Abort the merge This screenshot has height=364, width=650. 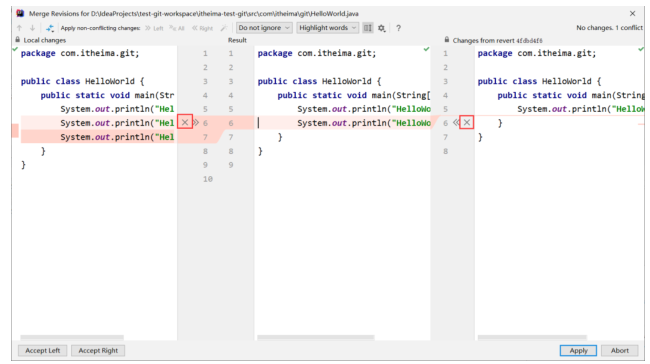[x=620, y=351]
